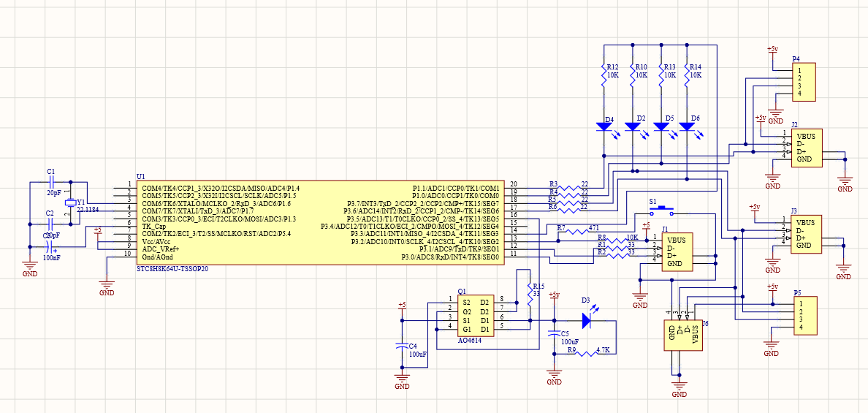Select GND symbol below capacitor C4
Image resolution: width=868 pixels, height=413 pixels.
403,380
